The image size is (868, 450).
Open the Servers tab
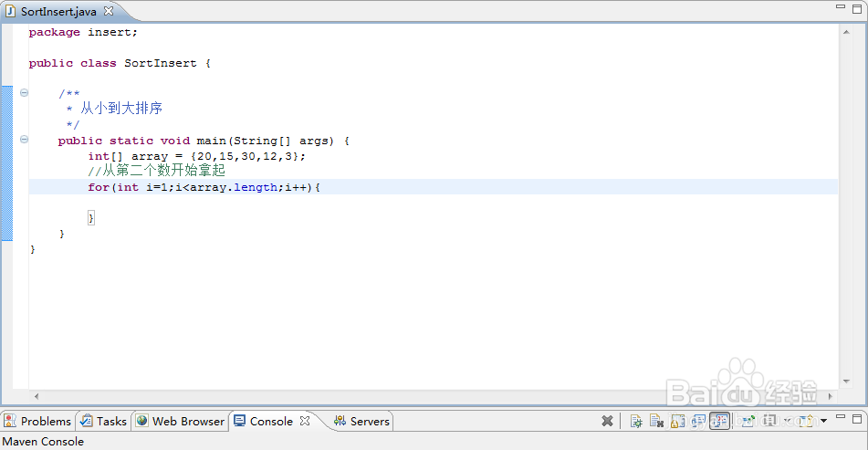tap(362, 421)
